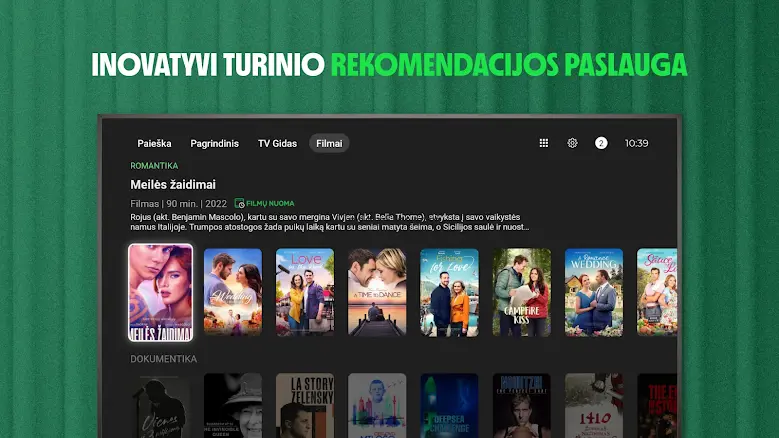Click the clock showing 10:39
The width and height of the screenshot is (779, 438).
pos(636,143)
